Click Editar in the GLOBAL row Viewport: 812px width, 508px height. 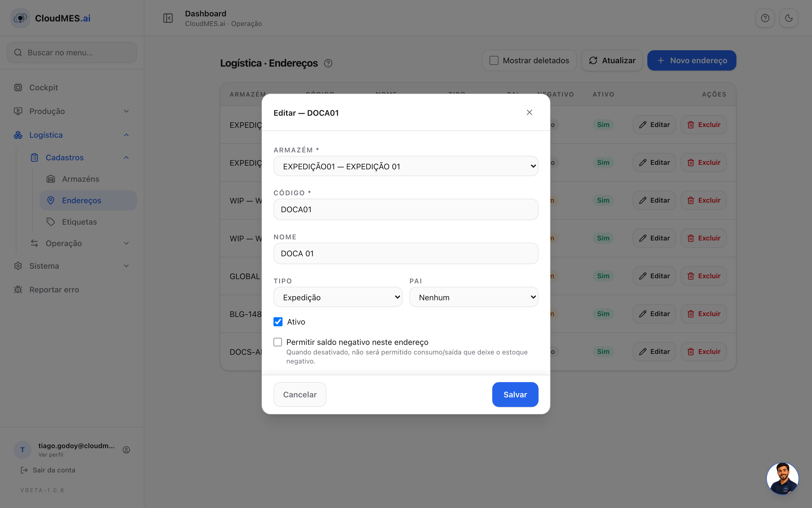tap(654, 276)
